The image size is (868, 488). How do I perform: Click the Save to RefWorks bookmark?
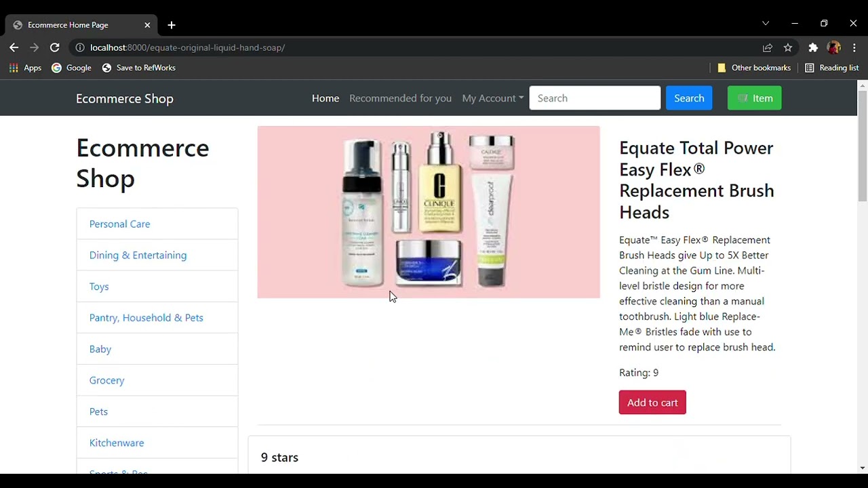pyautogui.click(x=138, y=68)
